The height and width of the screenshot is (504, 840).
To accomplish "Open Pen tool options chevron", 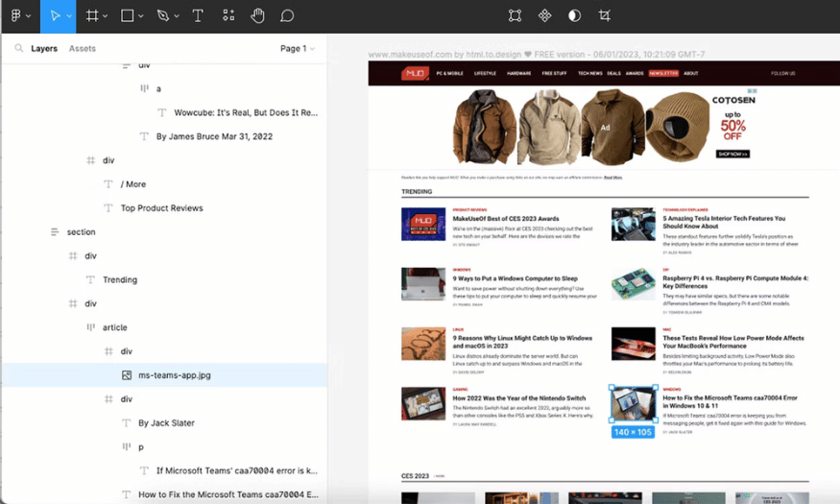I will pyautogui.click(x=177, y=16).
